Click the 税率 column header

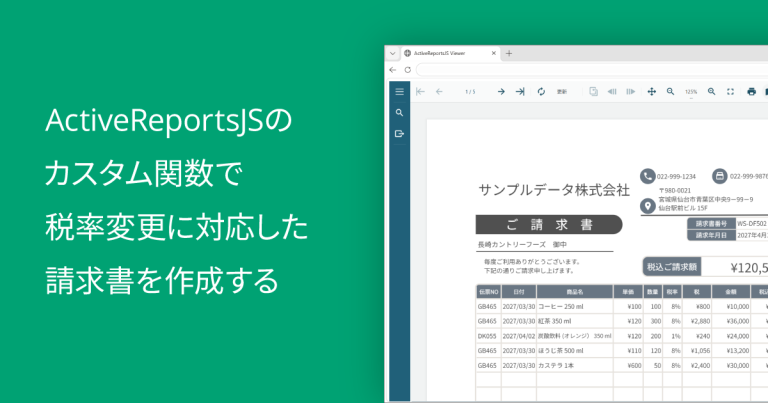672,292
